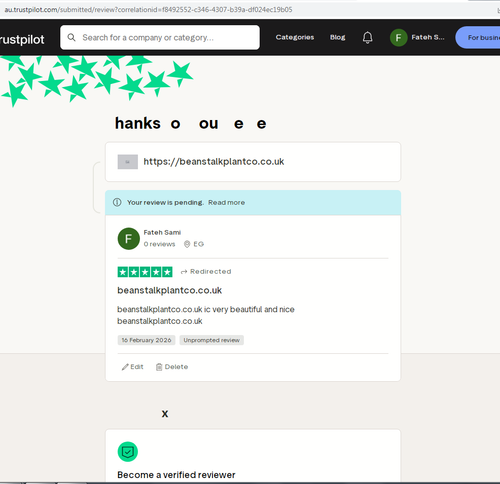Click the info icon in pending banner
This screenshot has width=500, height=484.
coord(117,202)
